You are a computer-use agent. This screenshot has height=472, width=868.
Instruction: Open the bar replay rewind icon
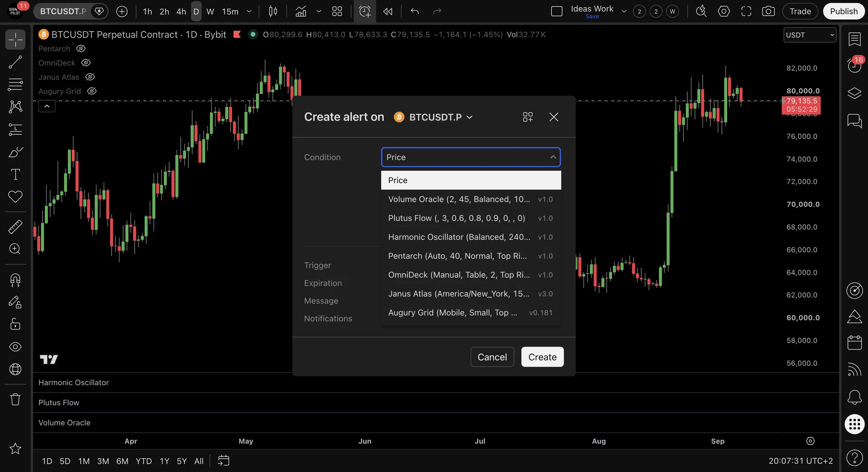click(388, 12)
